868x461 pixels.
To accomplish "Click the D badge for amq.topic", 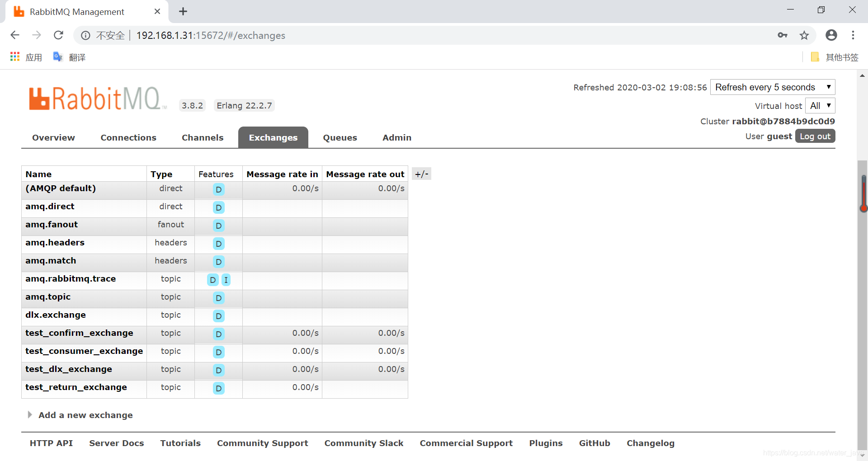I will click(219, 298).
